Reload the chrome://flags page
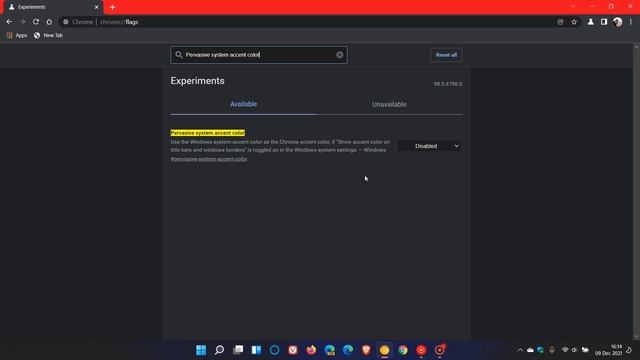This screenshot has width=640, height=360. 36,22
